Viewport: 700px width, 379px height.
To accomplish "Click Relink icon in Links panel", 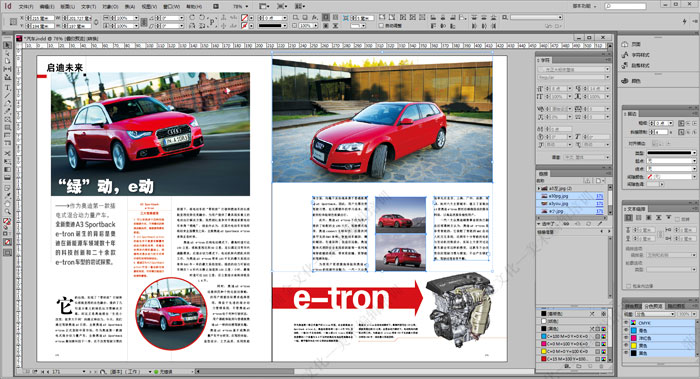I will [566, 223].
